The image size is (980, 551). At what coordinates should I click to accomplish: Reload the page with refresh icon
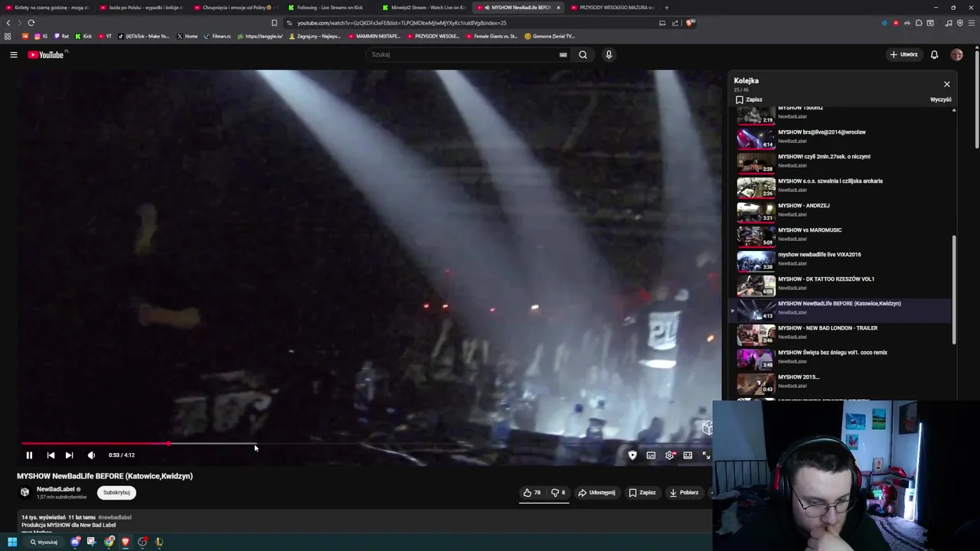31,23
